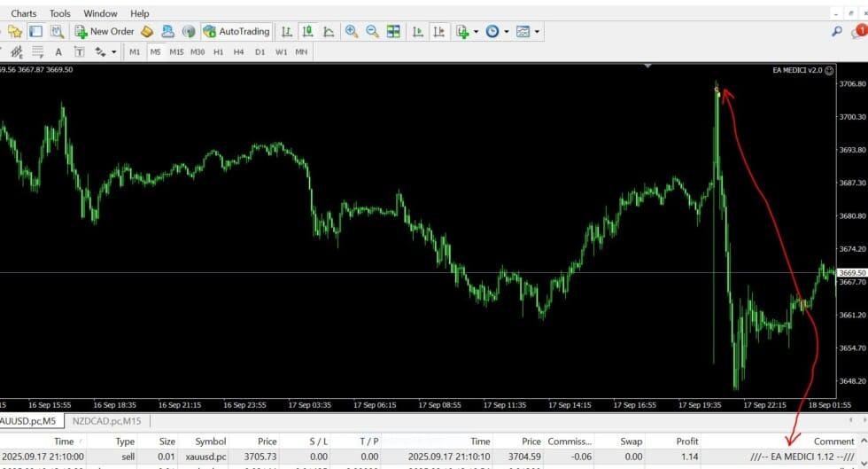This screenshot has height=469, width=868.
Task: Toggle the chart shift icon
Action: [438, 31]
